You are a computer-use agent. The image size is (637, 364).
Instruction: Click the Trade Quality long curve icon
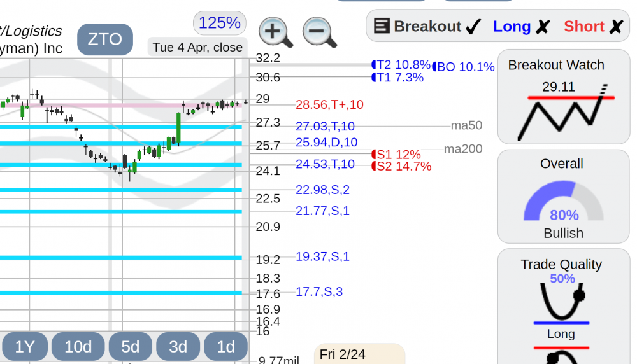tap(562, 303)
